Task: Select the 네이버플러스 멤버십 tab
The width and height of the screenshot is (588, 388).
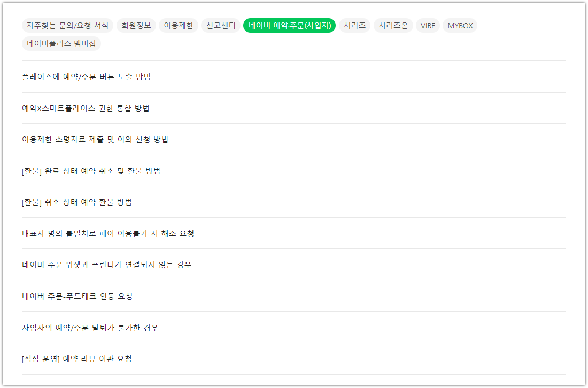Action: point(61,43)
